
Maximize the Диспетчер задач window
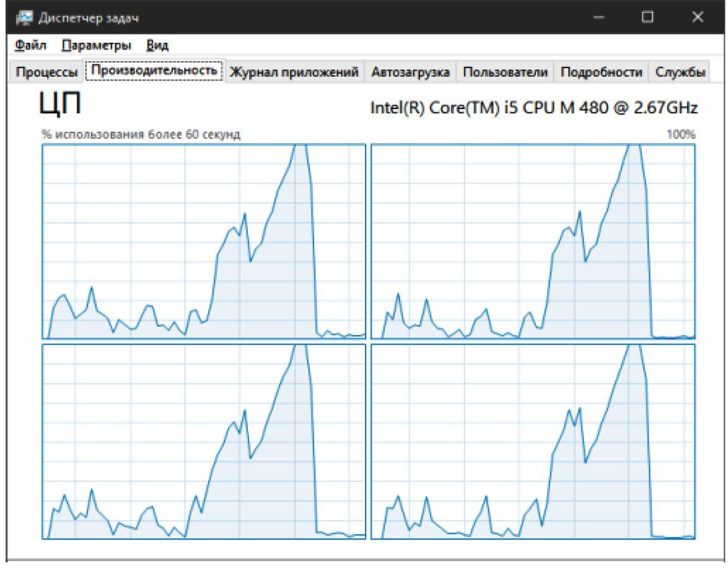pyautogui.click(x=648, y=17)
